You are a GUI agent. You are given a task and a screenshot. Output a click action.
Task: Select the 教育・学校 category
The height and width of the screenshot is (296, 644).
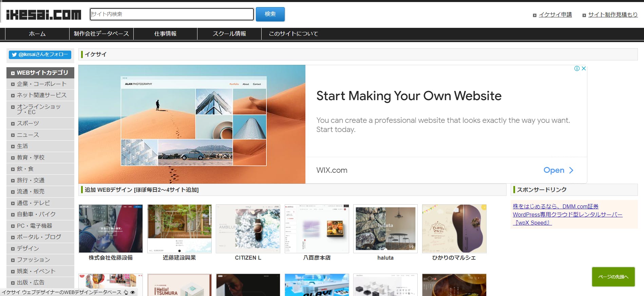click(40, 158)
